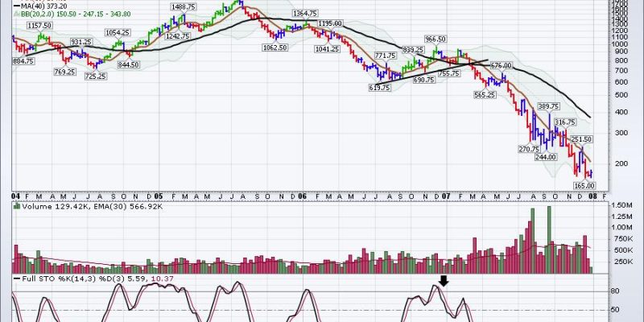Image resolution: width=644 pixels, height=322 pixels.
Task: Select the 725.25 low label
Action: [x=96, y=76]
